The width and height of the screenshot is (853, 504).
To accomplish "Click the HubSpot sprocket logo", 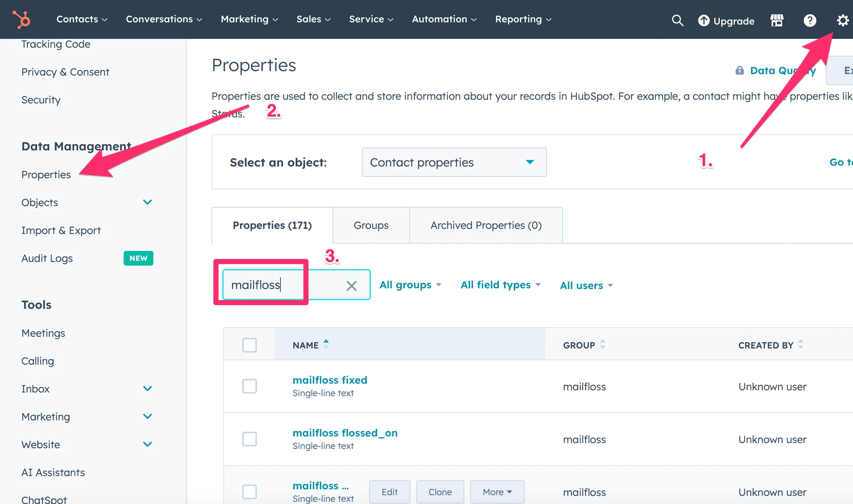I will [x=22, y=19].
